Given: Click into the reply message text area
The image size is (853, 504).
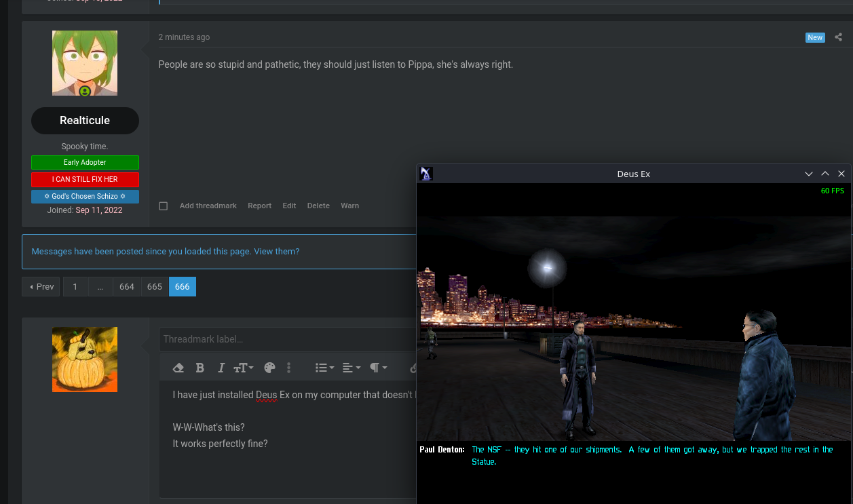Looking at the screenshot, I should coord(288,439).
